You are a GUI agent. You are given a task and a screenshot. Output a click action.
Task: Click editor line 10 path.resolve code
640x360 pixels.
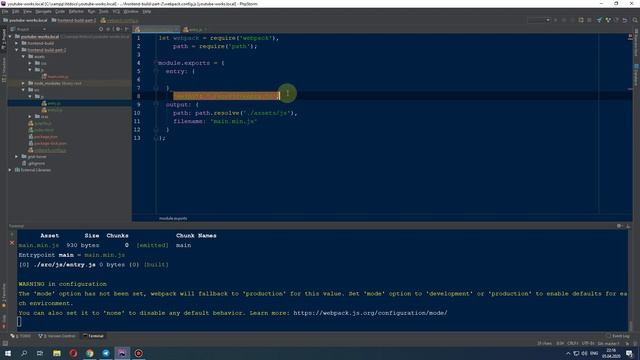235,113
